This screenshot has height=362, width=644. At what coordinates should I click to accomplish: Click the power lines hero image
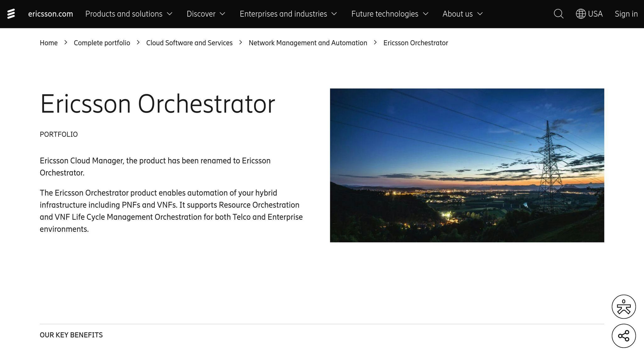pyautogui.click(x=467, y=165)
